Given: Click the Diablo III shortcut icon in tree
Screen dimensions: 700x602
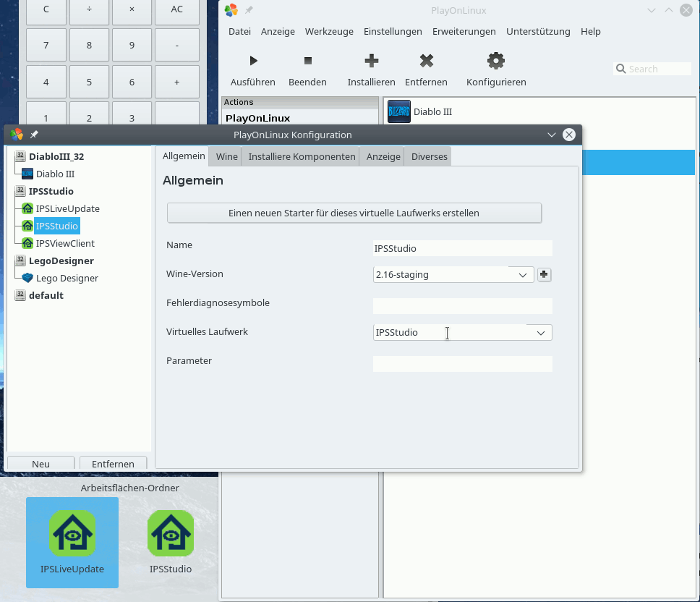Looking at the screenshot, I should coord(27,174).
